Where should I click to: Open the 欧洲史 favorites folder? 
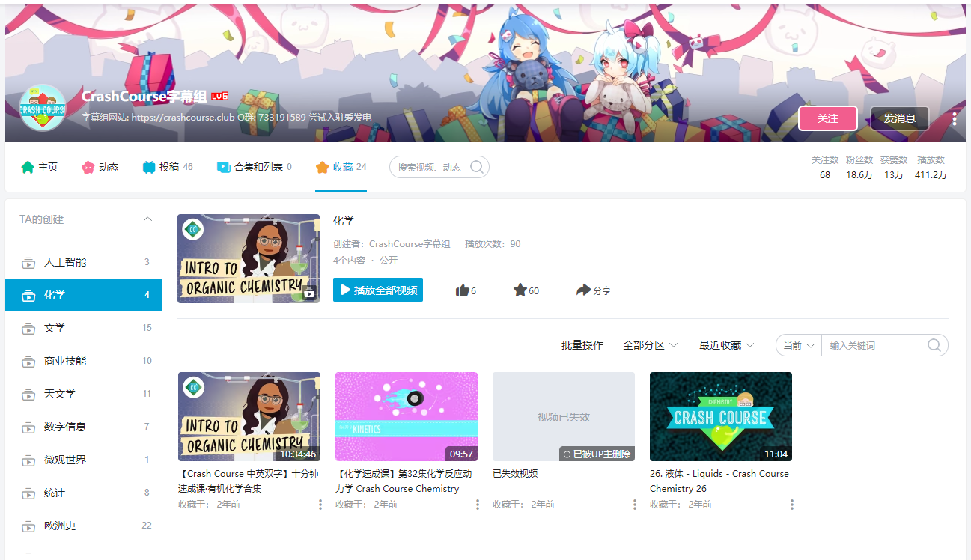pyautogui.click(x=83, y=526)
